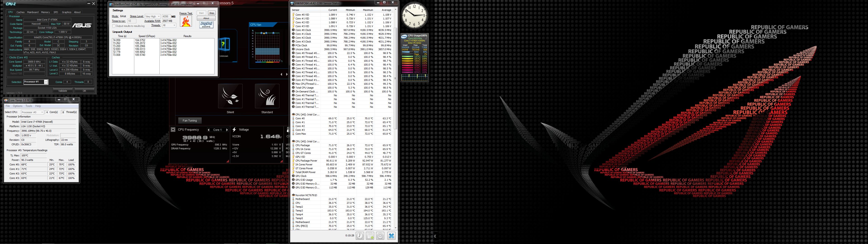Select the CPU Package Power row in HWiNFO

click(342, 161)
